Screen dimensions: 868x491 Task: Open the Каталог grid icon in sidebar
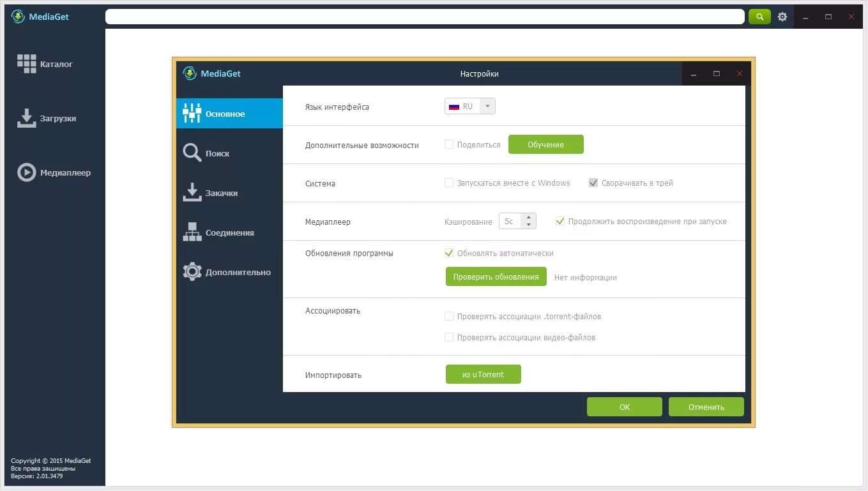point(26,63)
